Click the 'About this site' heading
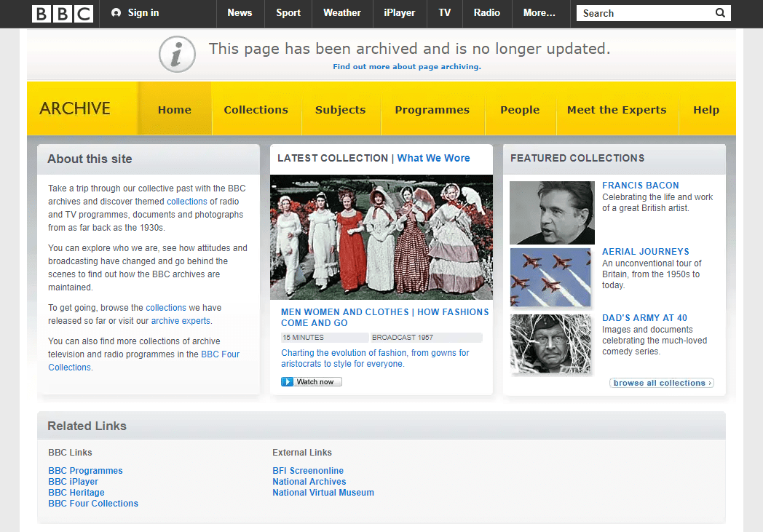763x532 pixels. (x=90, y=159)
